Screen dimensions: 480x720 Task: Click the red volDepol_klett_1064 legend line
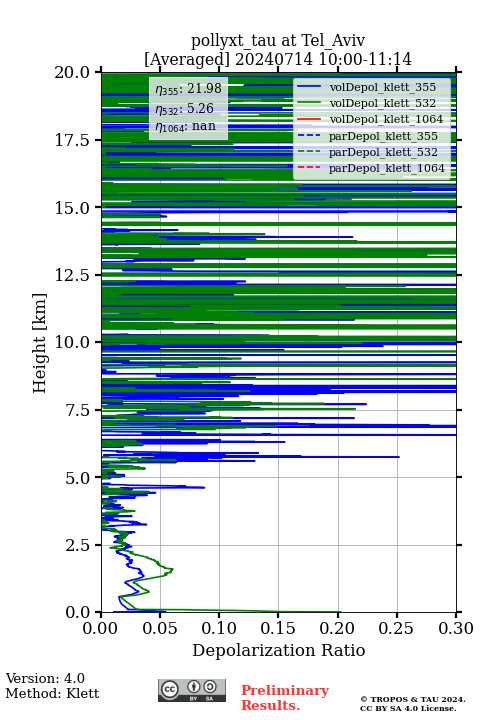click(x=309, y=119)
